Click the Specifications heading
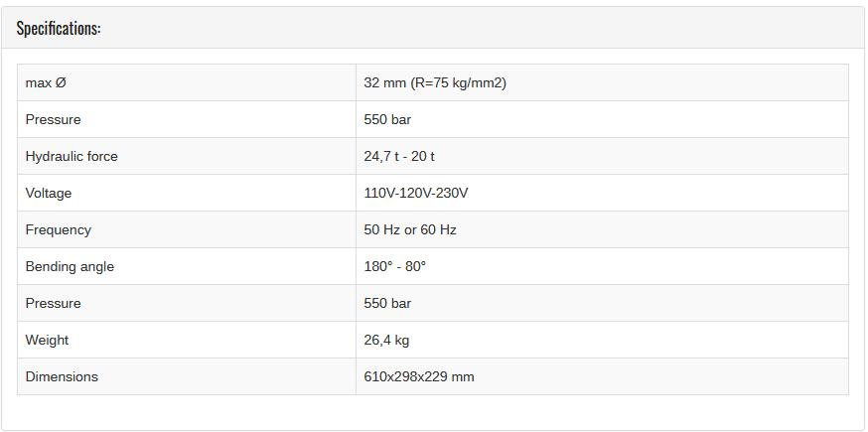Viewport: 868px width, 432px height. 59,28
